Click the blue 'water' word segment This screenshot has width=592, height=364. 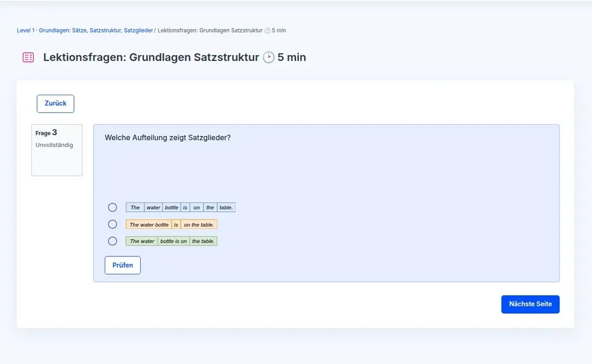coord(153,208)
